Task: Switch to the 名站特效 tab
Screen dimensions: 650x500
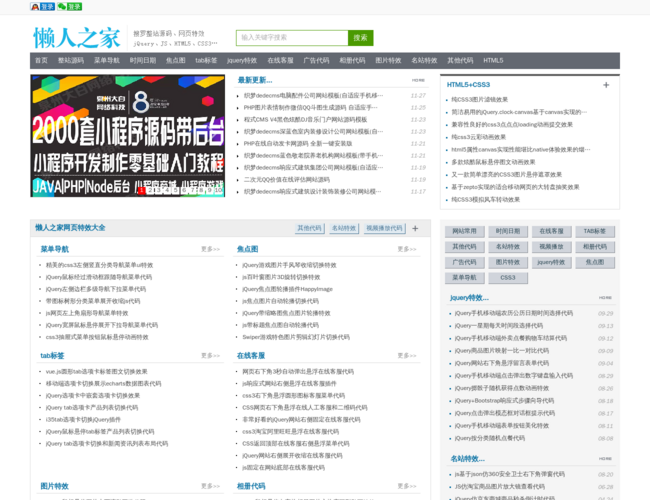Action: pos(344,228)
